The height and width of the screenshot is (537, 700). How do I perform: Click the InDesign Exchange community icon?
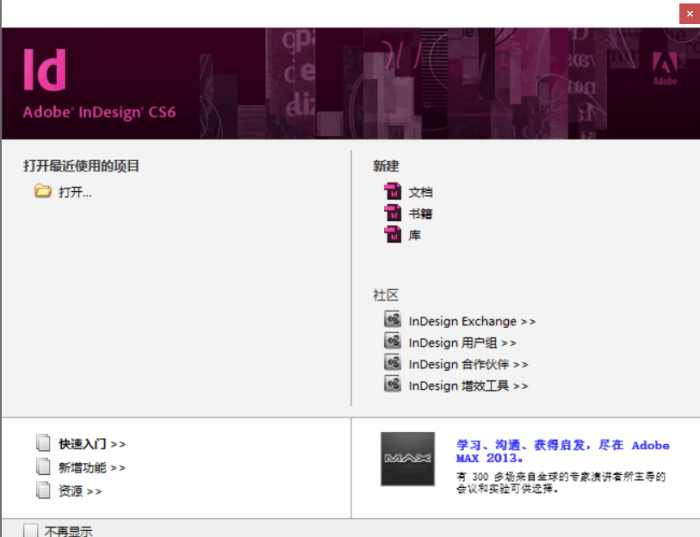[392, 320]
